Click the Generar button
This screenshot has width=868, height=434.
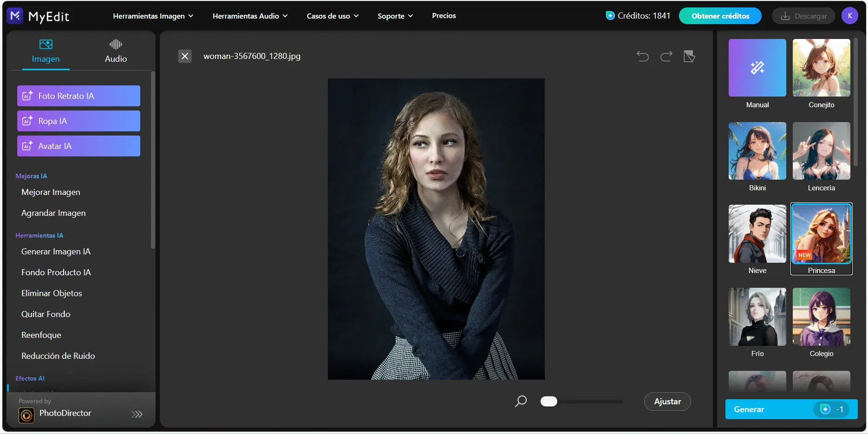(791, 409)
